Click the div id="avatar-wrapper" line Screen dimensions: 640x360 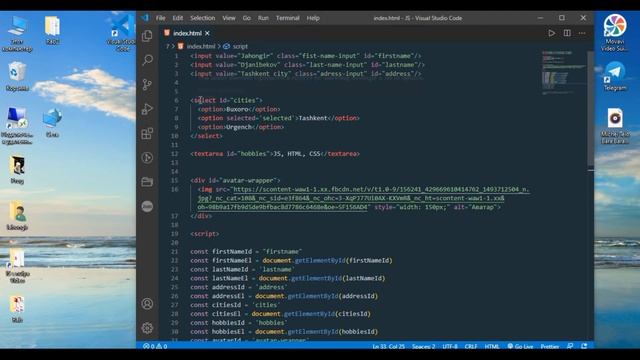235,180
